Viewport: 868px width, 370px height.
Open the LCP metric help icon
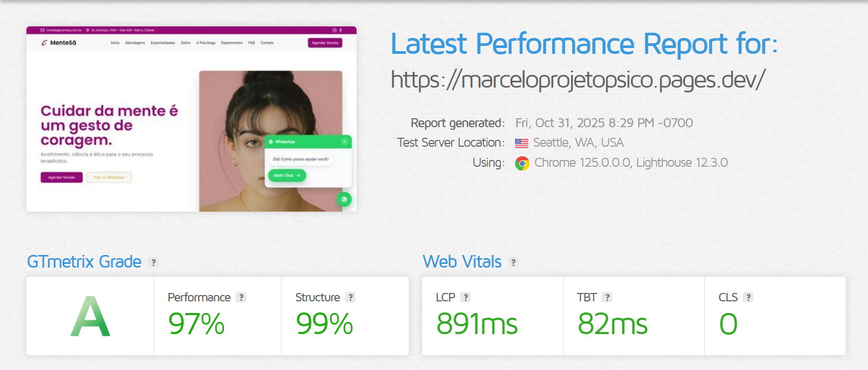coord(466,297)
